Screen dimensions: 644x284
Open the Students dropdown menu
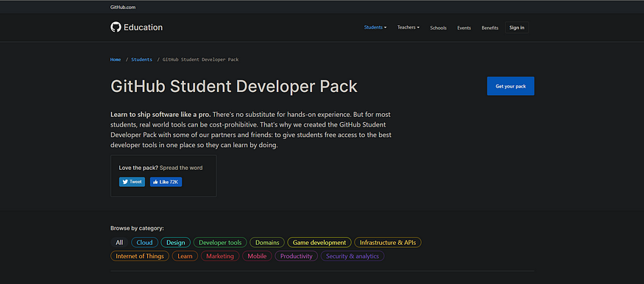tap(375, 27)
